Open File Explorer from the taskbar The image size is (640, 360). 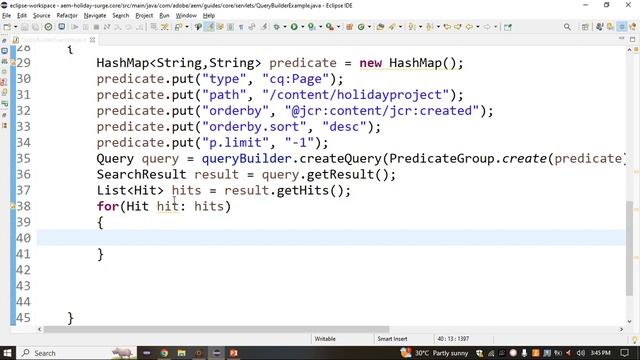(182, 353)
